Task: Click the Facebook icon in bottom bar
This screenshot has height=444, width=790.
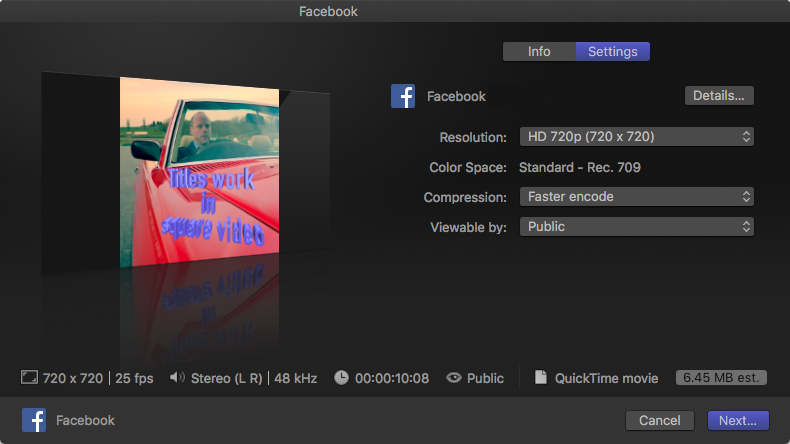Action: click(34, 420)
